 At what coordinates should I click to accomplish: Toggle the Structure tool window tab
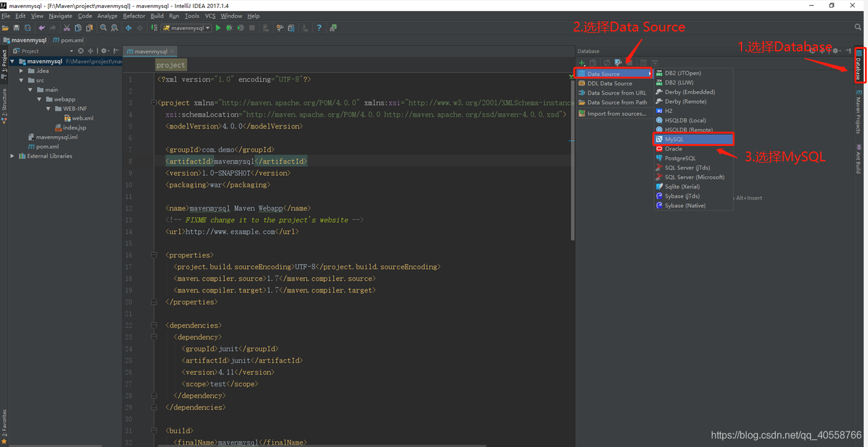pos(4,106)
